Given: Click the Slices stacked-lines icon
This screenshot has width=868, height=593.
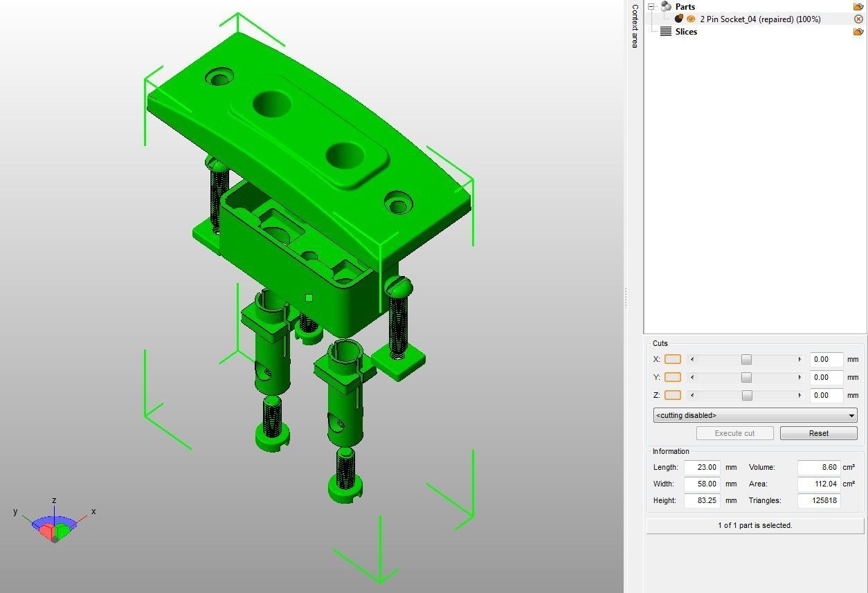Looking at the screenshot, I should [x=666, y=31].
